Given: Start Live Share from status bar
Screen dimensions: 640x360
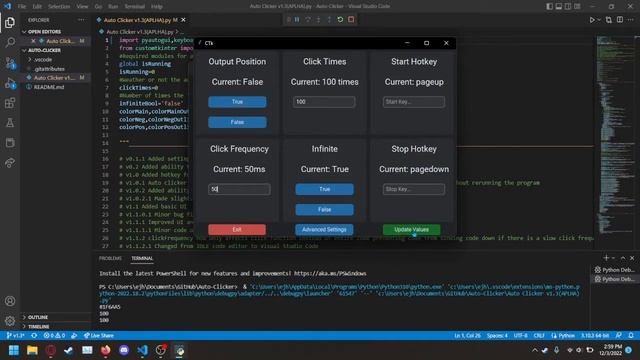Looking at the screenshot, I should click(x=98, y=336).
